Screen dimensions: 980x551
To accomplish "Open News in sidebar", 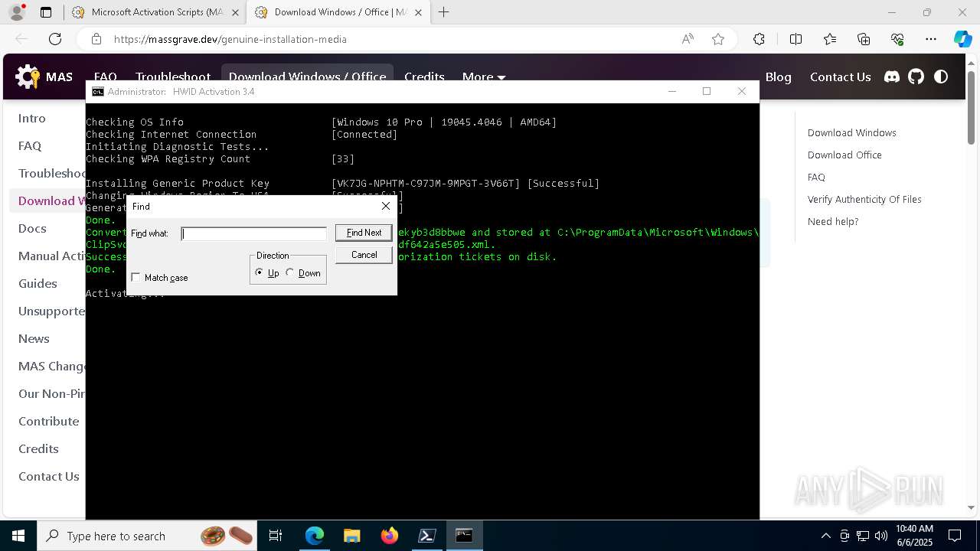I will (x=34, y=338).
